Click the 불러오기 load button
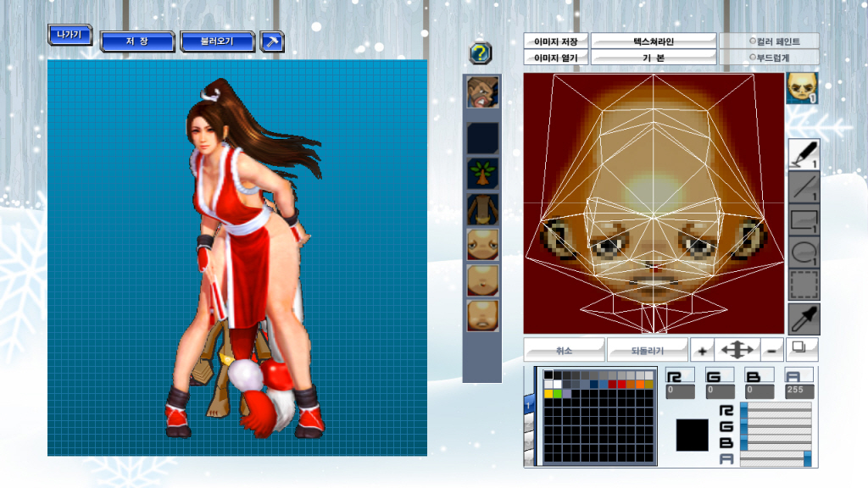The height and width of the screenshot is (488, 868). tap(218, 42)
